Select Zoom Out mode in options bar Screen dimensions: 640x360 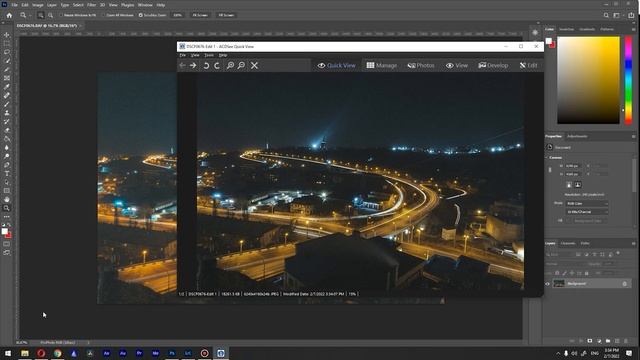coord(50,15)
